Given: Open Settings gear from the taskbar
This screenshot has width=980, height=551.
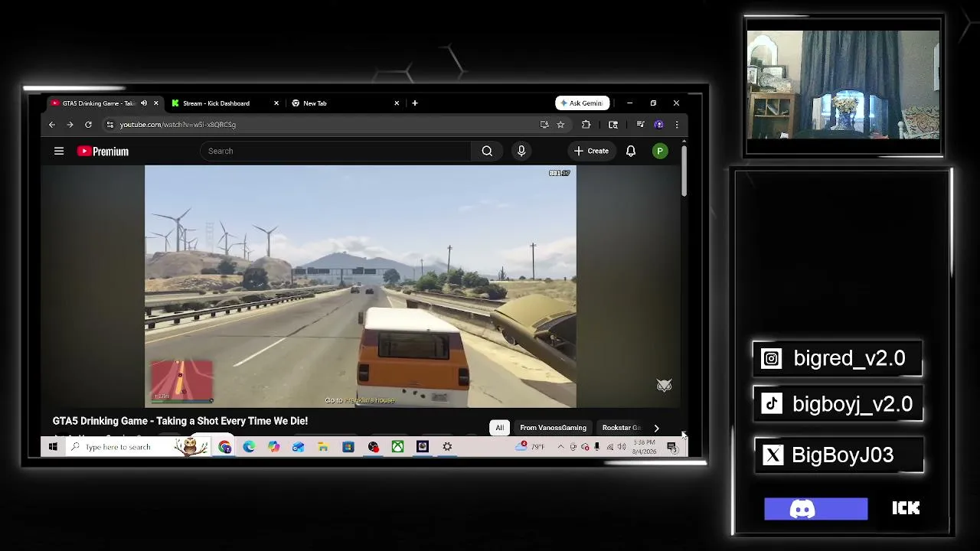Looking at the screenshot, I should point(447,447).
